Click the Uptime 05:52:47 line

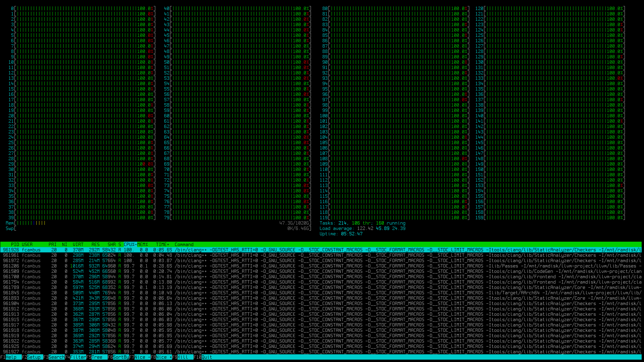tap(341, 234)
